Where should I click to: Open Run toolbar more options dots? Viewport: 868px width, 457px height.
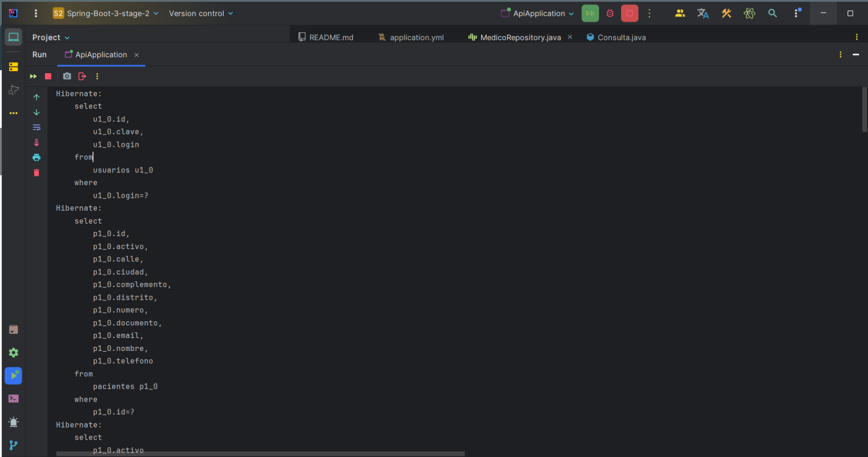tap(97, 76)
